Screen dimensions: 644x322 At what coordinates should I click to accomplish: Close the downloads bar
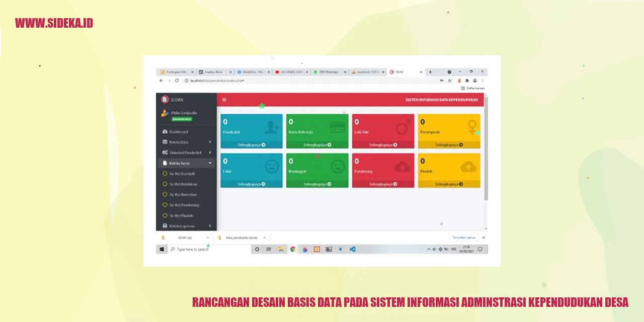[x=484, y=237]
